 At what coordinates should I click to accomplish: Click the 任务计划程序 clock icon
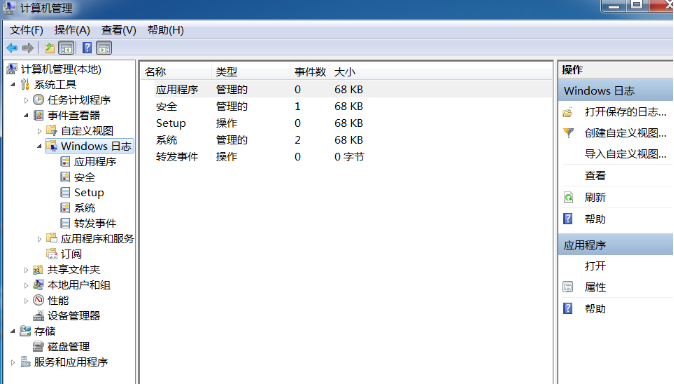pos(38,100)
